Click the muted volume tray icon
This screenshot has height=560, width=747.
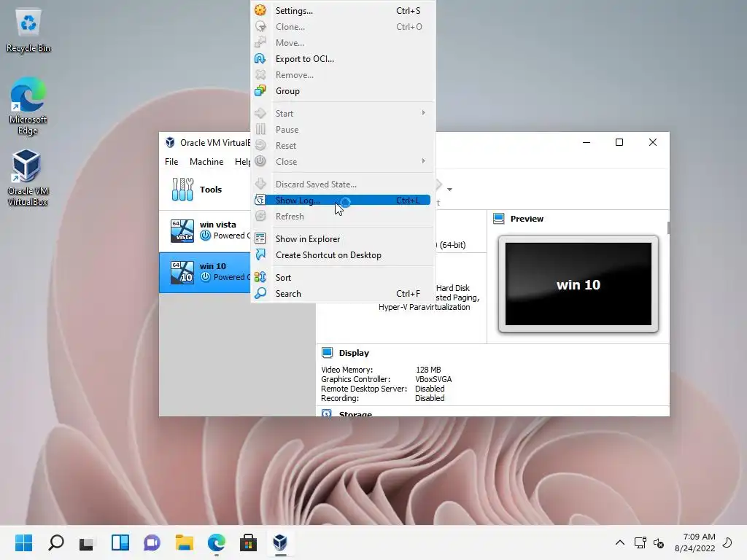659,542
